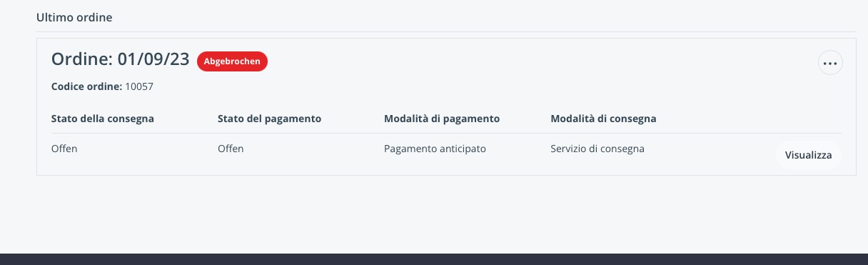
Task: Click the Servizio di consegna value
Action: coord(597,149)
